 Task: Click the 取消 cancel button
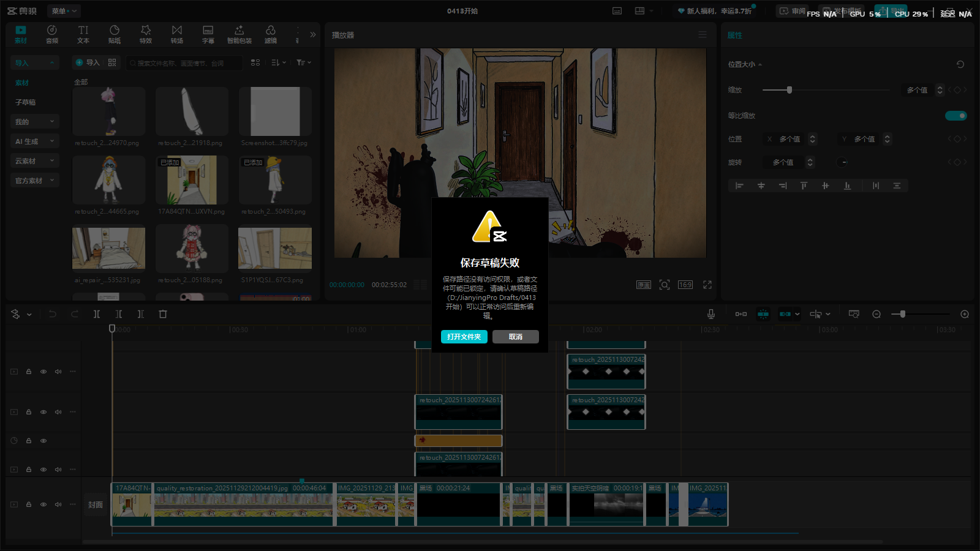click(515, 337)
